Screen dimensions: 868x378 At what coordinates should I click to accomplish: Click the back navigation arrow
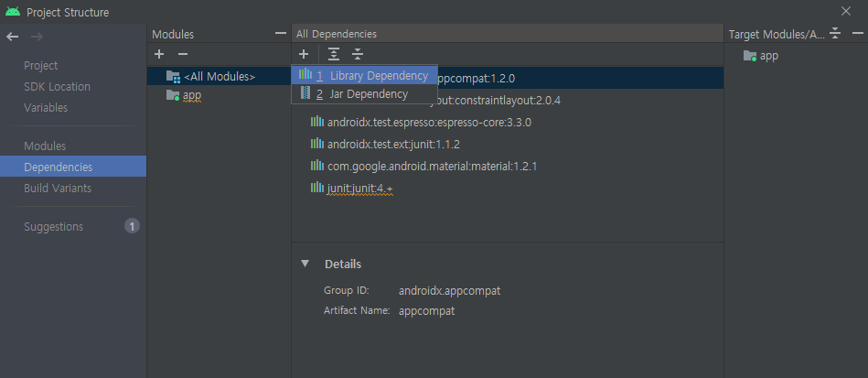(x=12, y=37)
